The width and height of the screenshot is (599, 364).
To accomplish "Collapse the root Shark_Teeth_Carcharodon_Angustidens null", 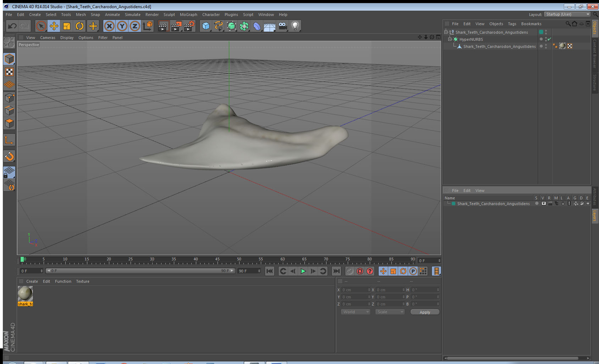I will 446,32.
